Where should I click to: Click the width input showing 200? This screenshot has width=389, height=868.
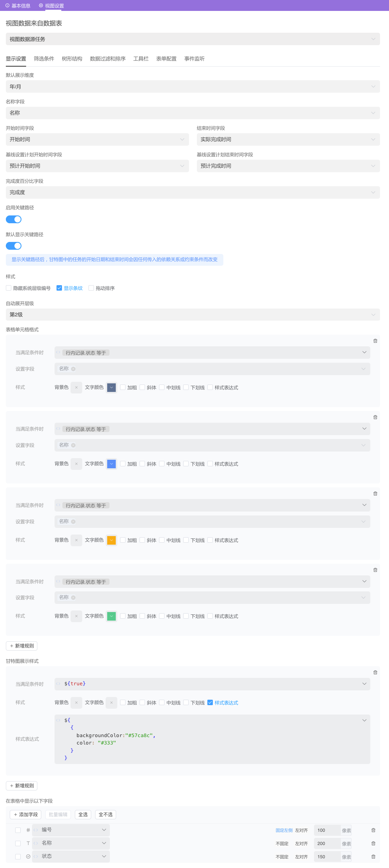tap(327, 843)
